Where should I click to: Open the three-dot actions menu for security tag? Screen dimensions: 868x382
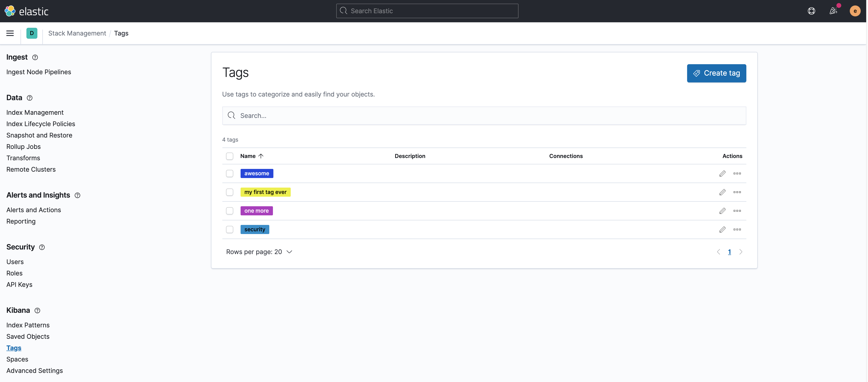[737, 229]
